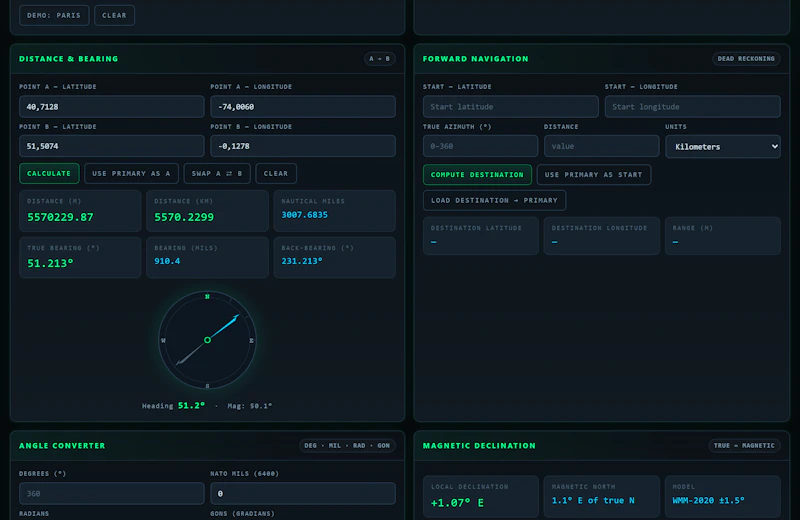The height and width of the screenshot is (520, 800).
Task: Edit the Point B latitude field
Action: click(x=112, y=146)
